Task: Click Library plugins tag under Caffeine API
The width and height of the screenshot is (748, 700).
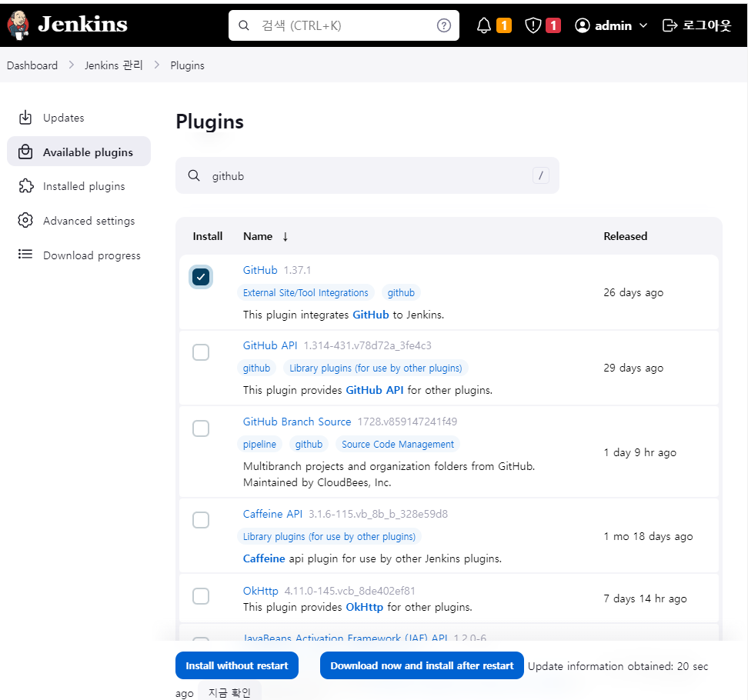Action: (329, 536)
